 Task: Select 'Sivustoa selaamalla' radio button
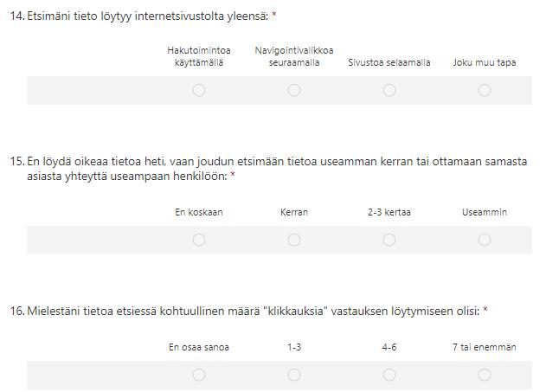coord(389,90)
